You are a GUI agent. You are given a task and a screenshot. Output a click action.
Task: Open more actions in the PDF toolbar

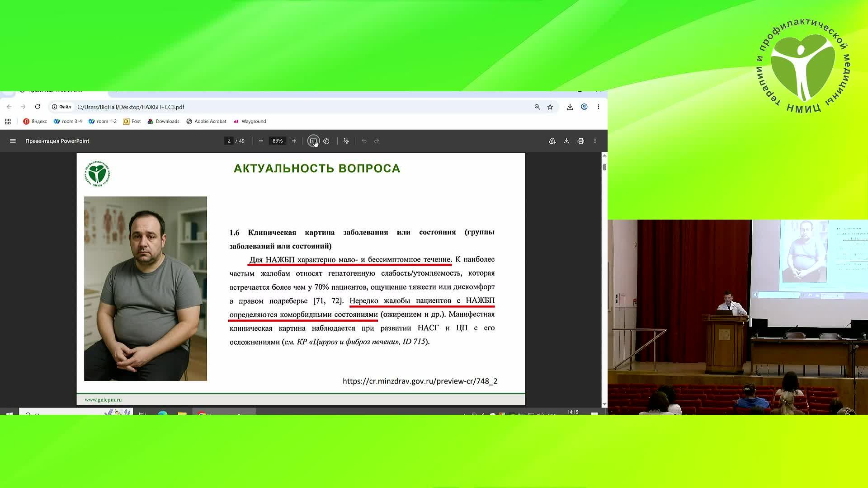click(x=595, y=141)
